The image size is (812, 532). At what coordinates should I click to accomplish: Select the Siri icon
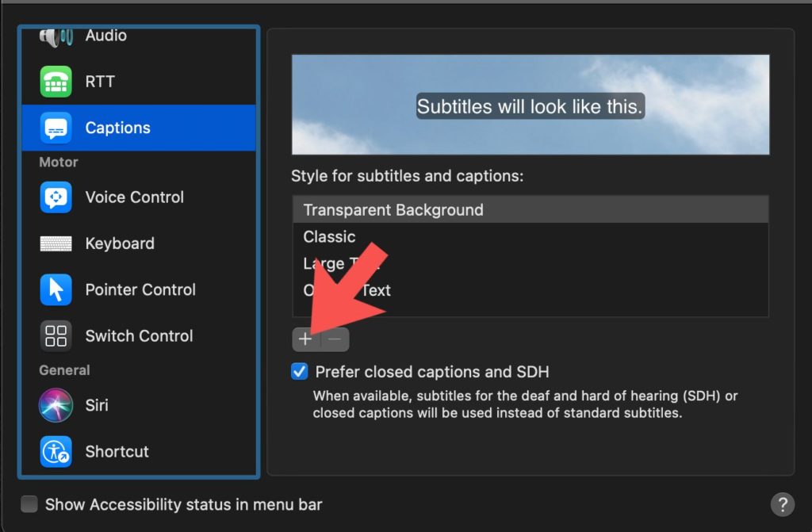[x=56, y=405]
